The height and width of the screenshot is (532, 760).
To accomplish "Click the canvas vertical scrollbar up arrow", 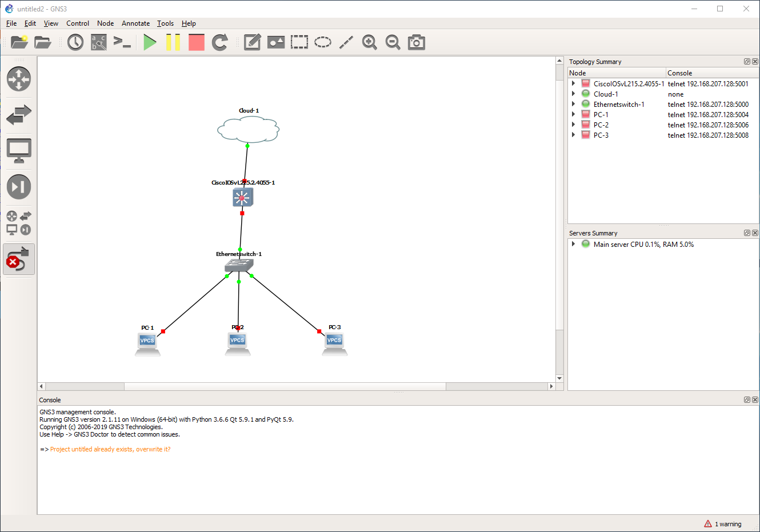I will (559, 61).
